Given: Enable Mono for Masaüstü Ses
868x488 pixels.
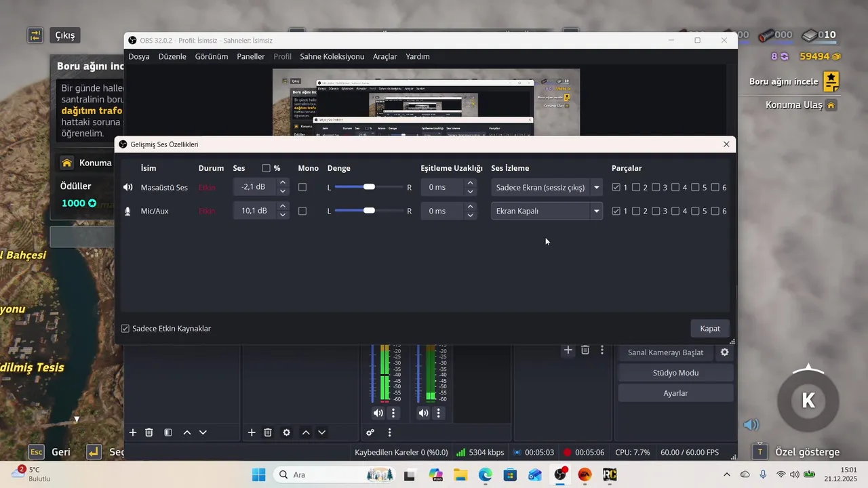Looking at the screenshot, I should (x=302, y=187).
